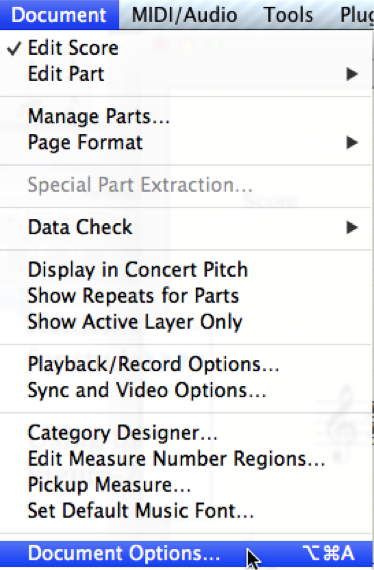This screenshot has height=570, width=374.
Task: Open Sync and Video Options…
Action: 186,390
